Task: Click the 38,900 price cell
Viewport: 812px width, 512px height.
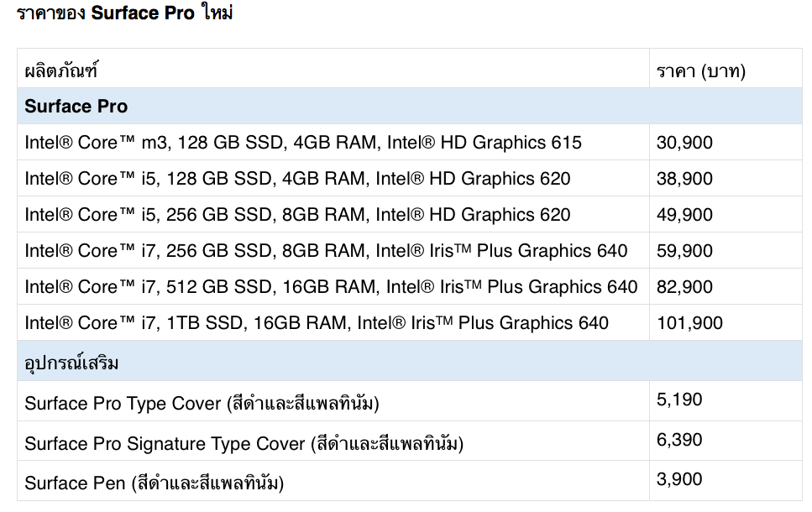Action: pyautogui.click(x=684, y=179)
